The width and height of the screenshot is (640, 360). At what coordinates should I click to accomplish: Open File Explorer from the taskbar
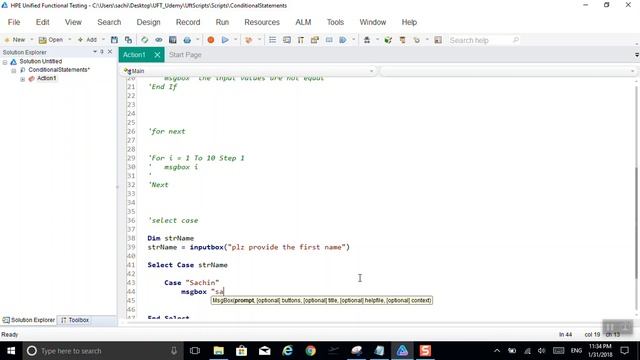click(x=218, y=351)
